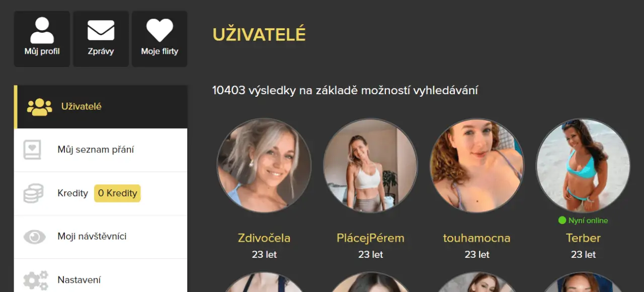Select the Uživatelé sidebar menu item

pos(101,107)
